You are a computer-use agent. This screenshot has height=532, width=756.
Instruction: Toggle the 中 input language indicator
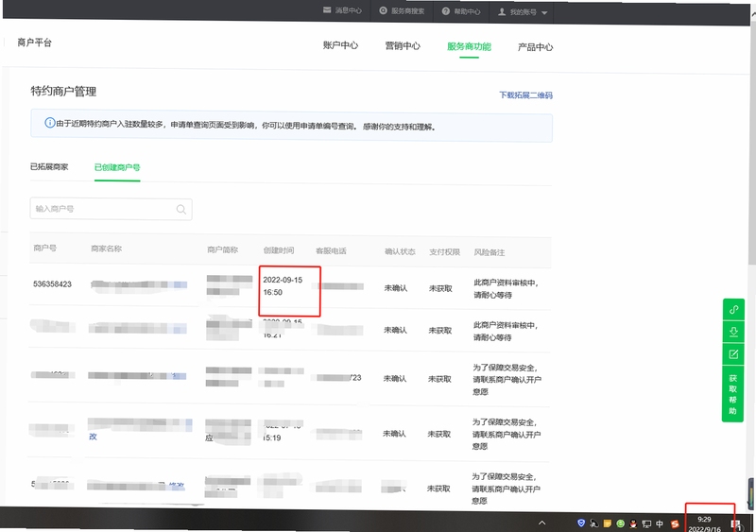(x=660, y=523)
